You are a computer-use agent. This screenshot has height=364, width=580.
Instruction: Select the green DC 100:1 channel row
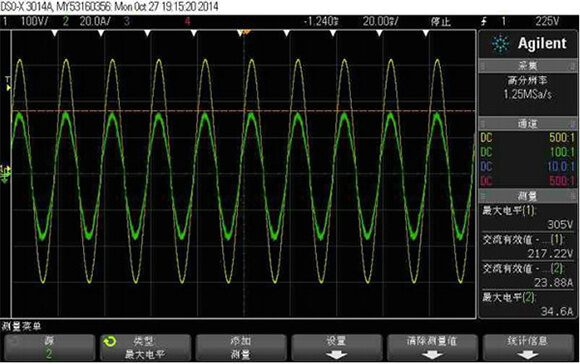pyautogui.click(x=527, y=152)
